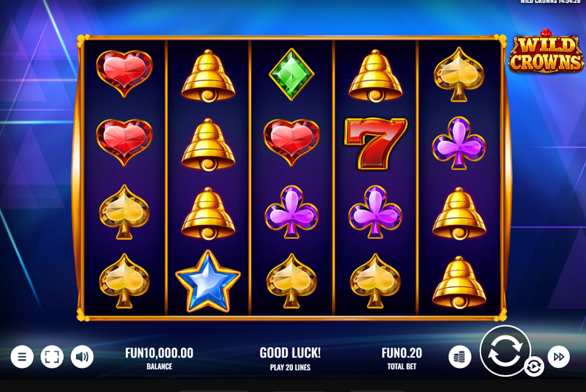This screenshot has height=392, width=586.
Task: Open the coin stack bet settings
Action: click(460, 357)
